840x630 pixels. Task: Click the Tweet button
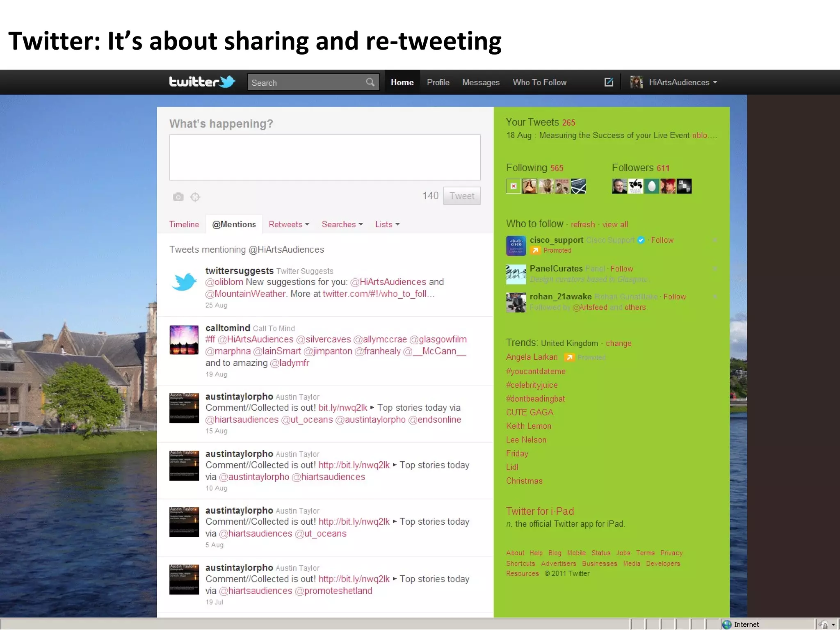click(461, 196)
